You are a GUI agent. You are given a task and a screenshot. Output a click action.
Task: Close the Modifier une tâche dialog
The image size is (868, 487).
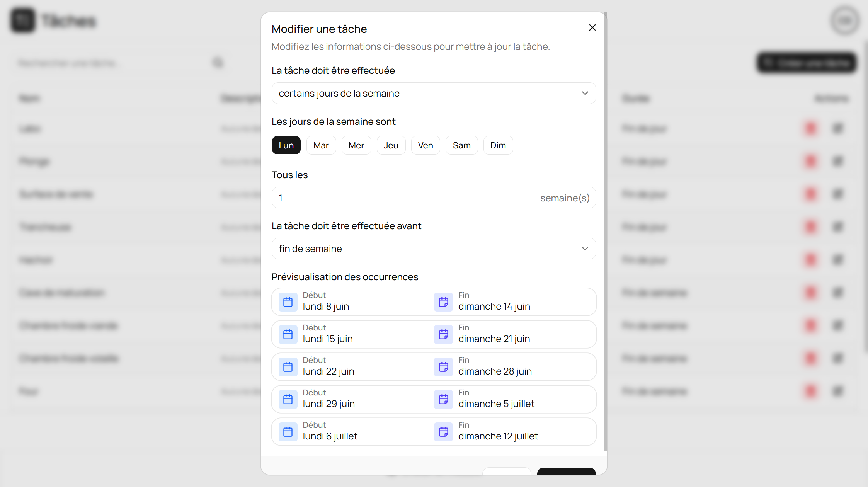(x=592, y=27)
